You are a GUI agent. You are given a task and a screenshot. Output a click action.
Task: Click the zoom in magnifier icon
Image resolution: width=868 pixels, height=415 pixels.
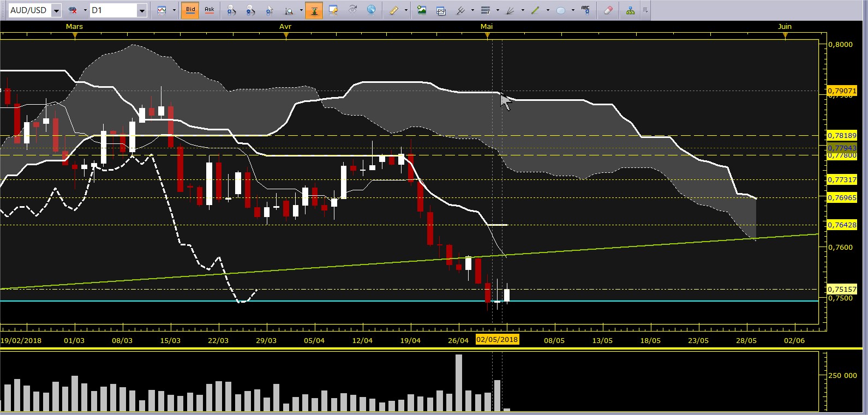(232, 10)
